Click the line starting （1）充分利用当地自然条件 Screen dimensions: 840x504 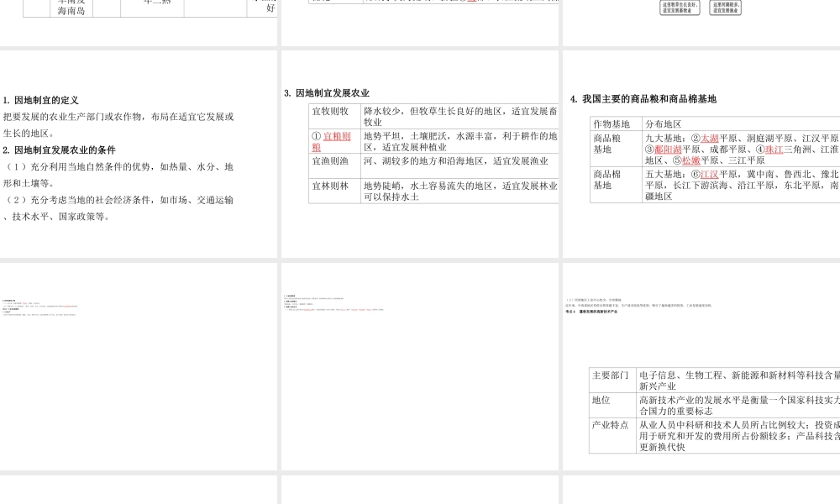[x=118, y=175]
